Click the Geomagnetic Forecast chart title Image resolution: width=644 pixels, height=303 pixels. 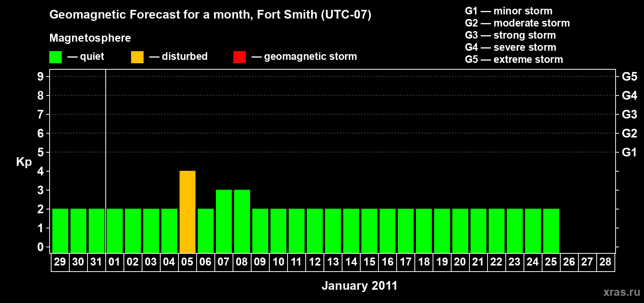point(210,15)
